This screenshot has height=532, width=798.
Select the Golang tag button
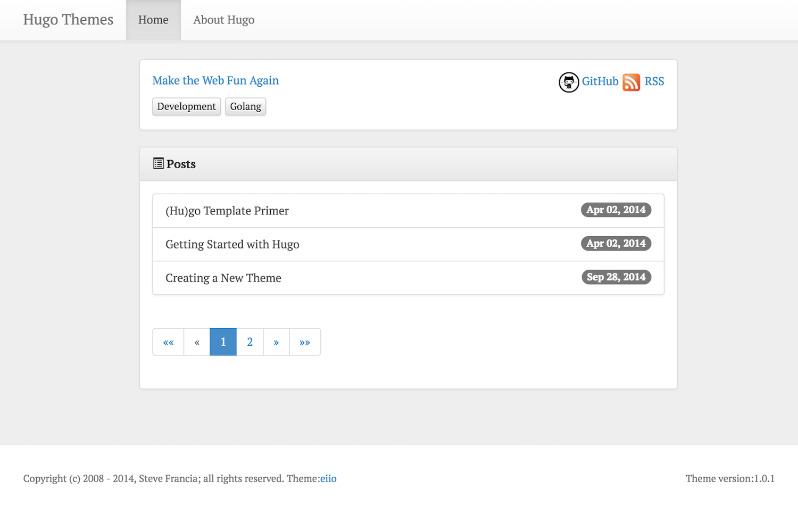[246, 106]
